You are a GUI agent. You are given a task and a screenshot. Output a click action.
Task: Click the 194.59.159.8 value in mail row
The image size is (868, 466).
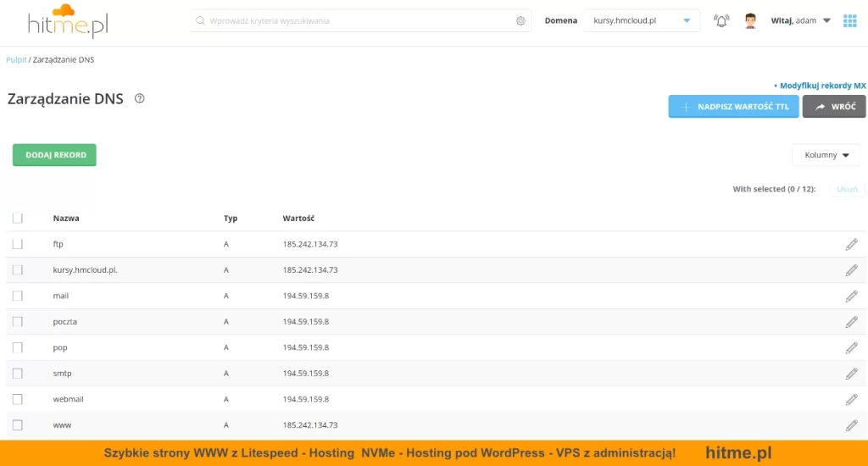coord(305,296)
